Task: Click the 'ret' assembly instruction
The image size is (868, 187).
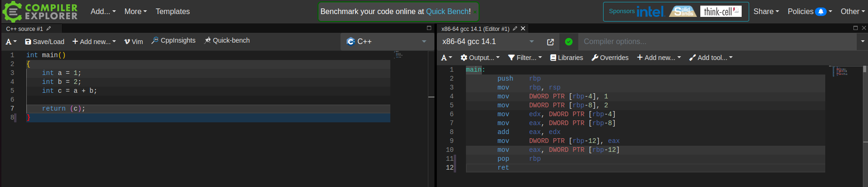Action: click(x=503, y=168)
